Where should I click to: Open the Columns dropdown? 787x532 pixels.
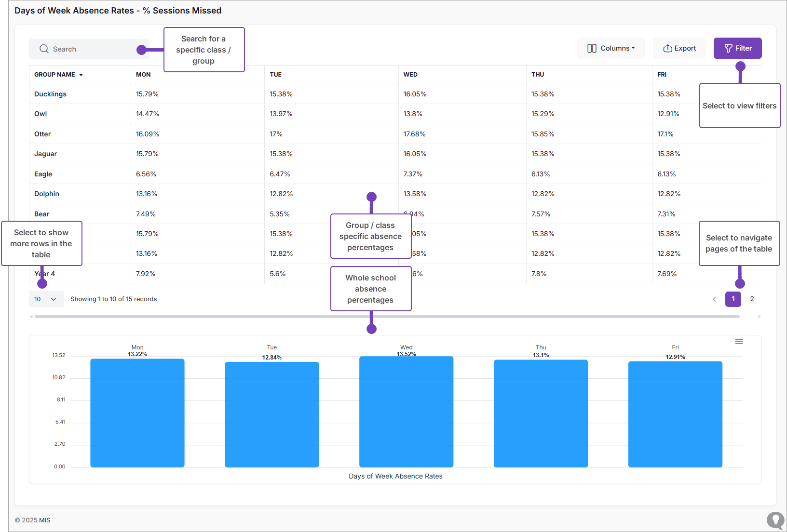(x=611, y=48)
